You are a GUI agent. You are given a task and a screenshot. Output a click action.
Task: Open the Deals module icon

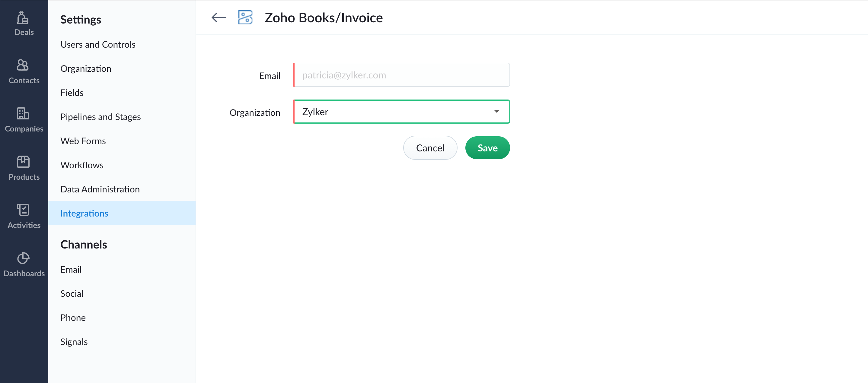coord(23,18)
